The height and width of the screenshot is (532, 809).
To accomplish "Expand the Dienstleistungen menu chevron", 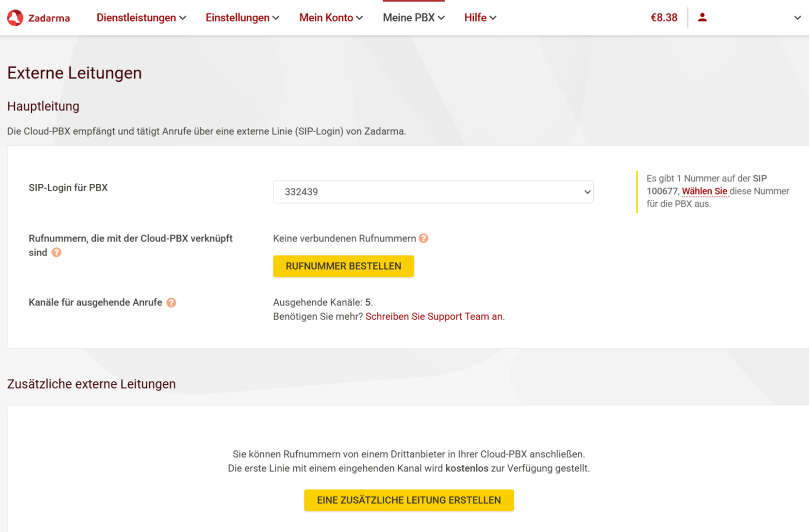I will point(182,17).
